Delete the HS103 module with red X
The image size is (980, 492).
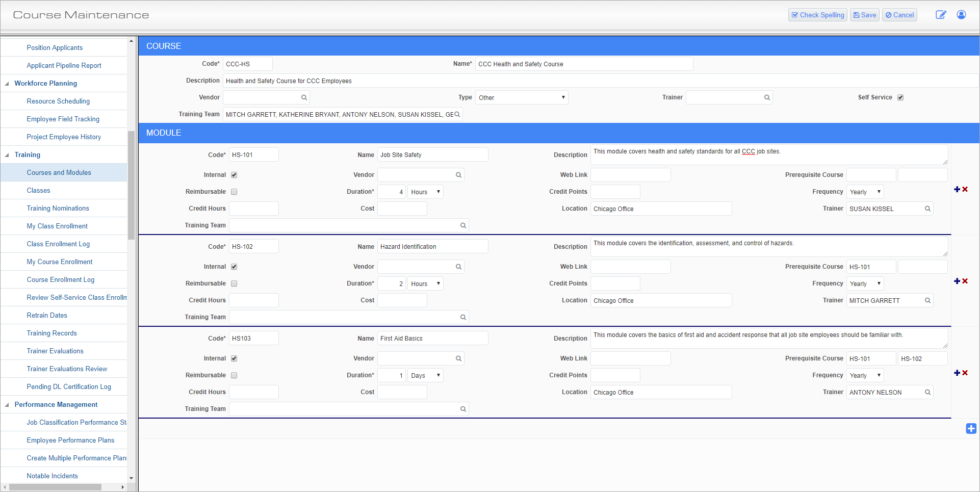pos(965,373)
